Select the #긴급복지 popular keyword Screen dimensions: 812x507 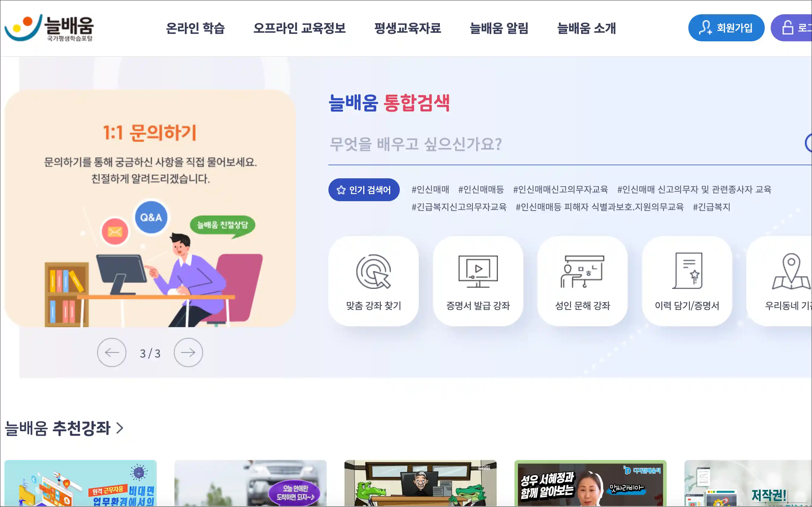click(x=712, y=207)
